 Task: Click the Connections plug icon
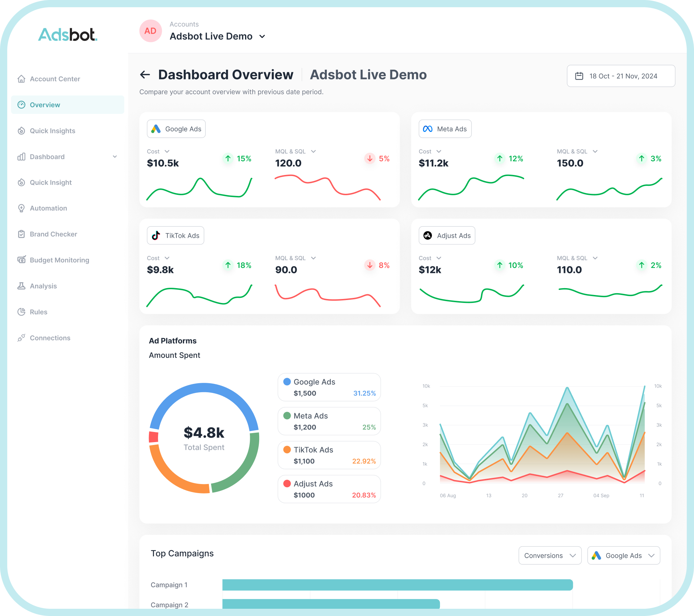(x=21, y=338)
